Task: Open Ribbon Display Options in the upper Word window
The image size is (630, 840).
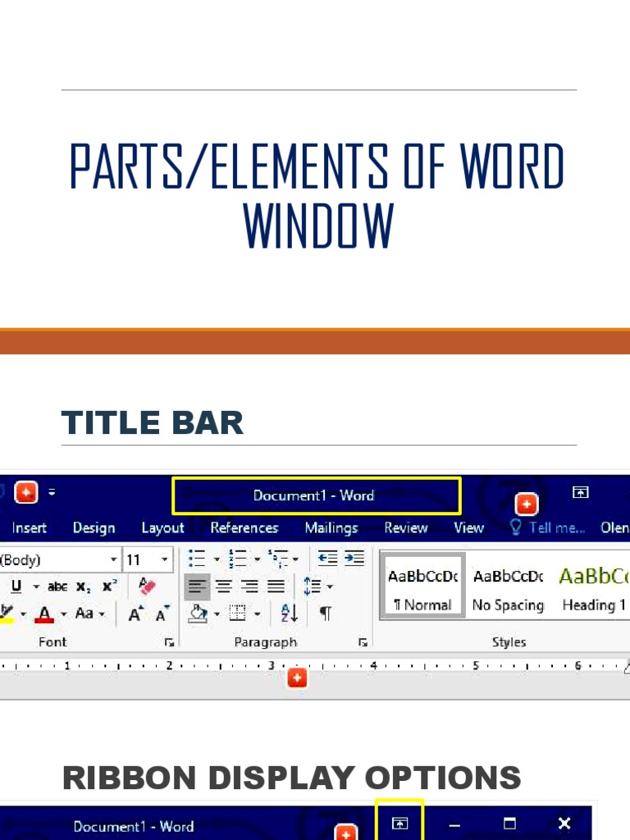Action: 580,492
